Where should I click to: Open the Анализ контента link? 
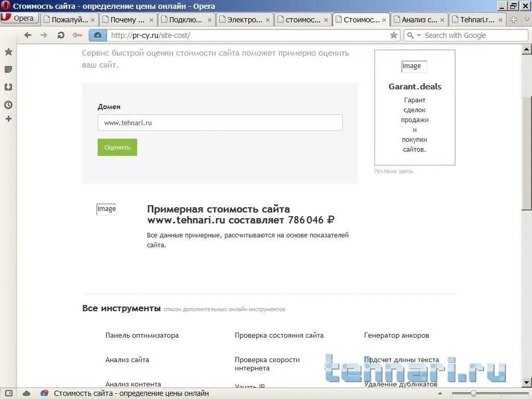point(133,384)
